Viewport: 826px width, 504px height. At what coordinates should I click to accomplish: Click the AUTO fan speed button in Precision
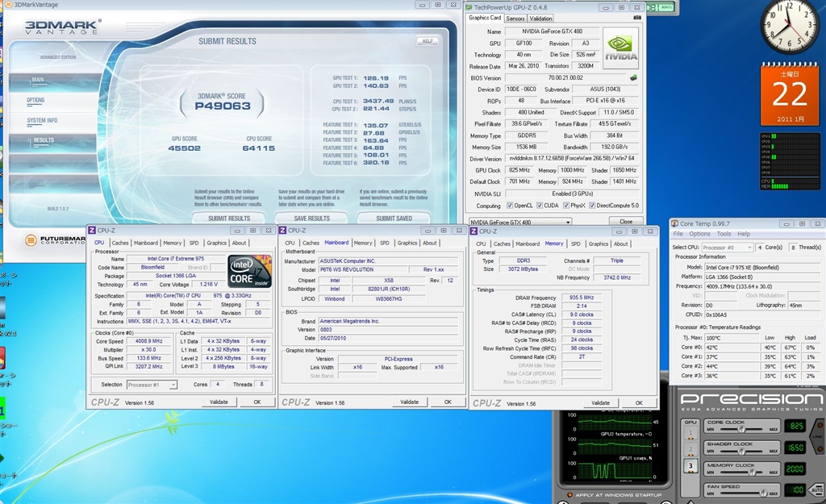(816, 489)
